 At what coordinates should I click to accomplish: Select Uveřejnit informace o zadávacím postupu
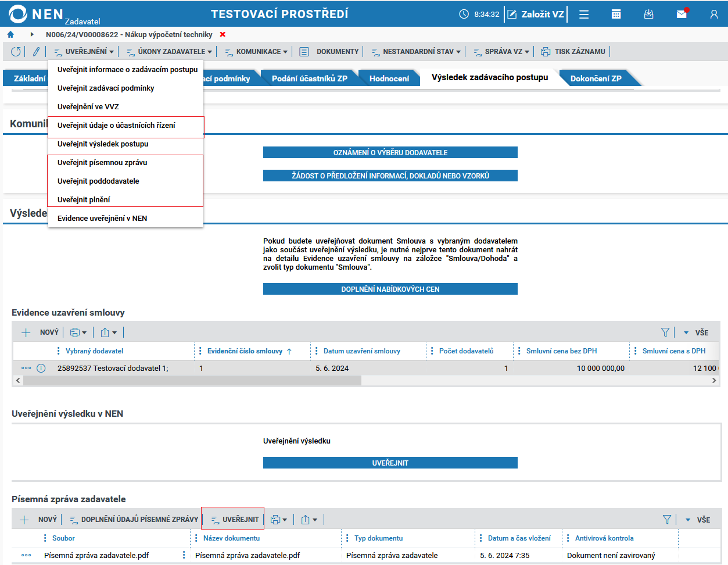(126, 69)
